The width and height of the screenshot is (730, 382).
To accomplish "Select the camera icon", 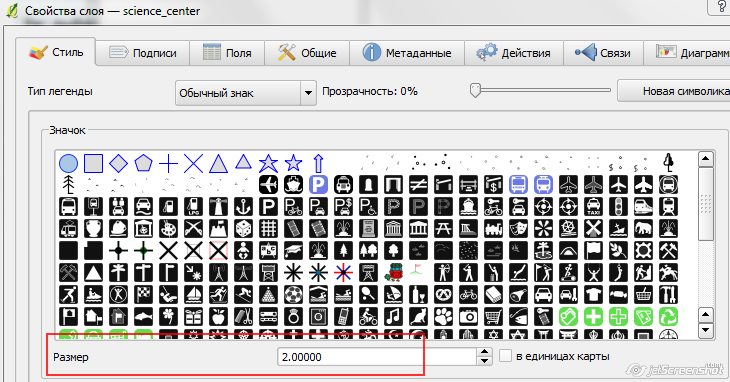I will 468,317.
